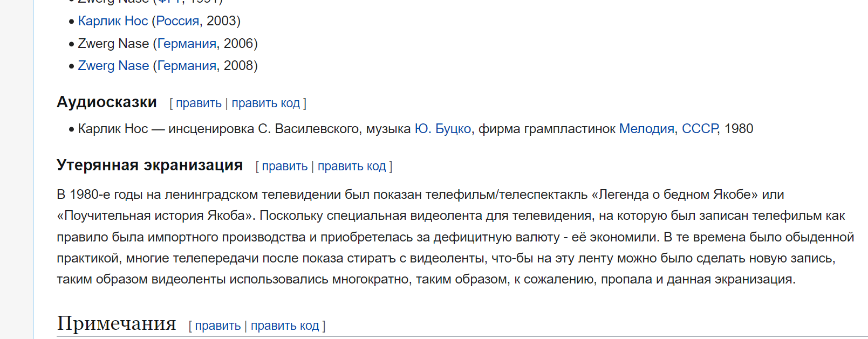
Task: Click править next to Примечания heading
Action: coord(218,326)
